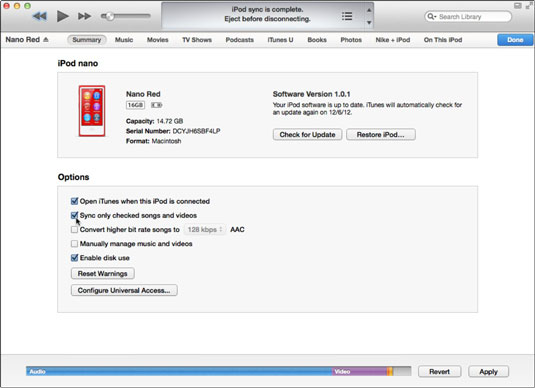
Task: Click the Reset Warnings button
Action: click(x=103, y=273)
